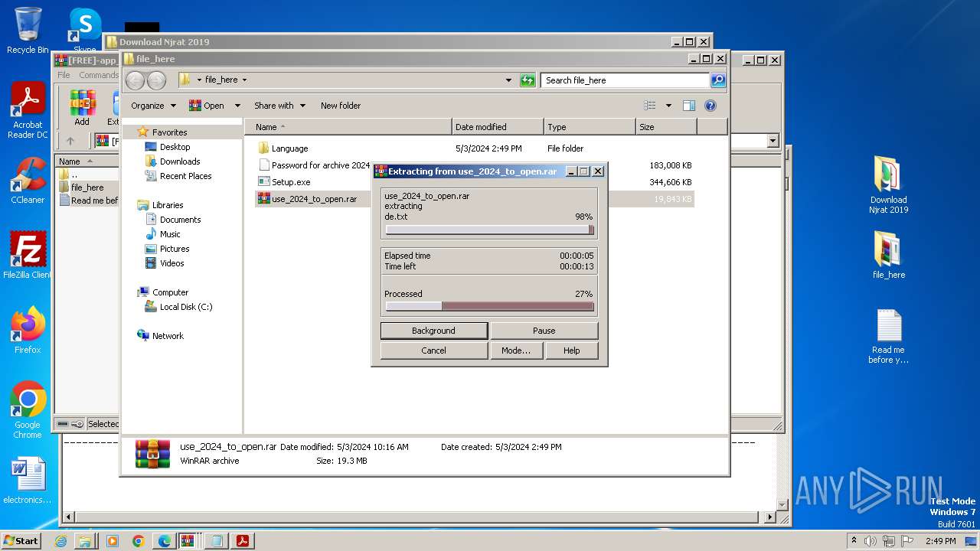Click the Search file_here input field
This screenshot has height=551, width=980.
tap(626, 80)
